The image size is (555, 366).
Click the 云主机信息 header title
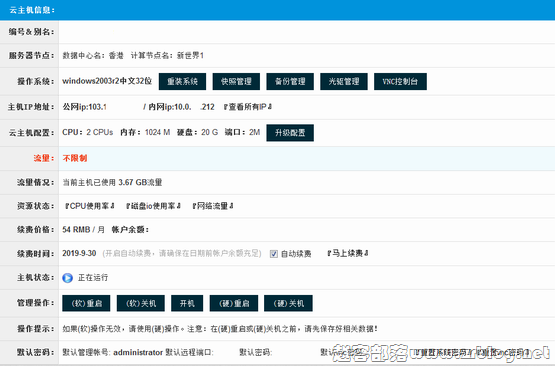pos(32,10)
